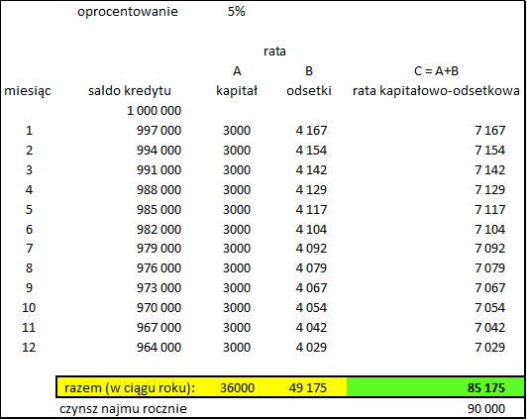Viewport: 527px width, 420px height.
Task: Click the odsetki column header
Action: pos(309,91)
